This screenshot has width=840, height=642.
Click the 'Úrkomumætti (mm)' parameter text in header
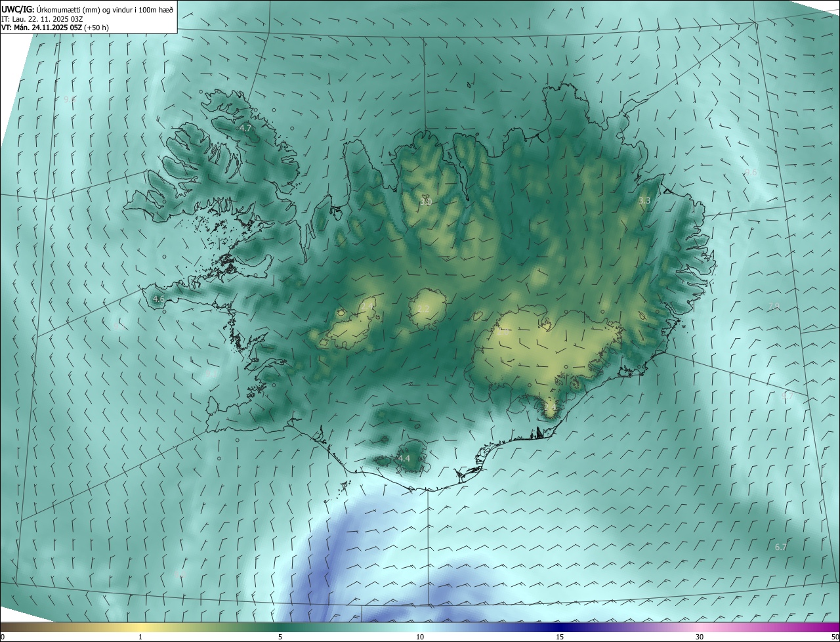click(x=68, y=9)
